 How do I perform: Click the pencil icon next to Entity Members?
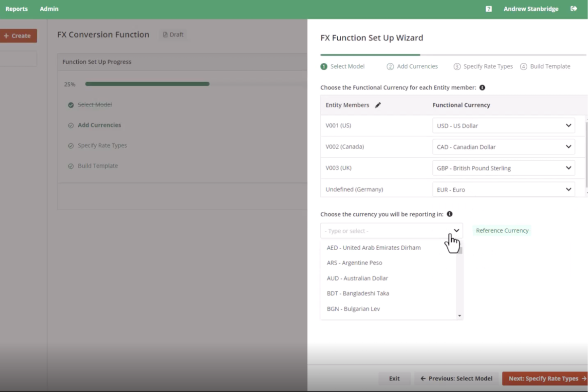(x=378, y=105)
